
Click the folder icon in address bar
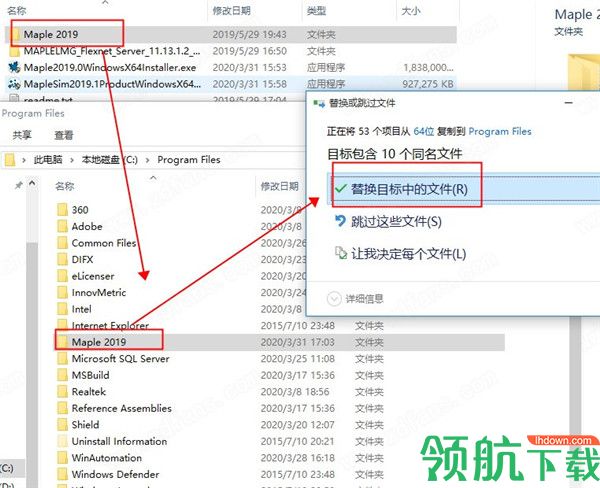(10, 160)
